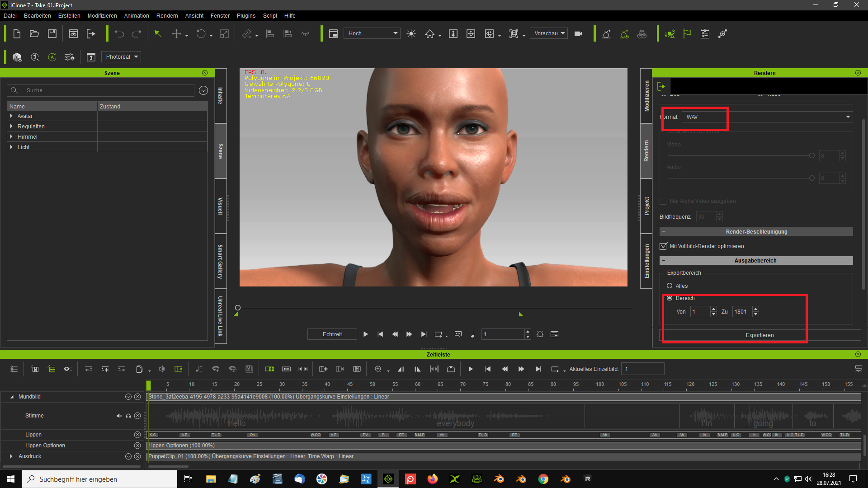Play animation from the Zeitleiste toolbar
This screenshot has height=488, width=868.
click(x=471, y=369)
